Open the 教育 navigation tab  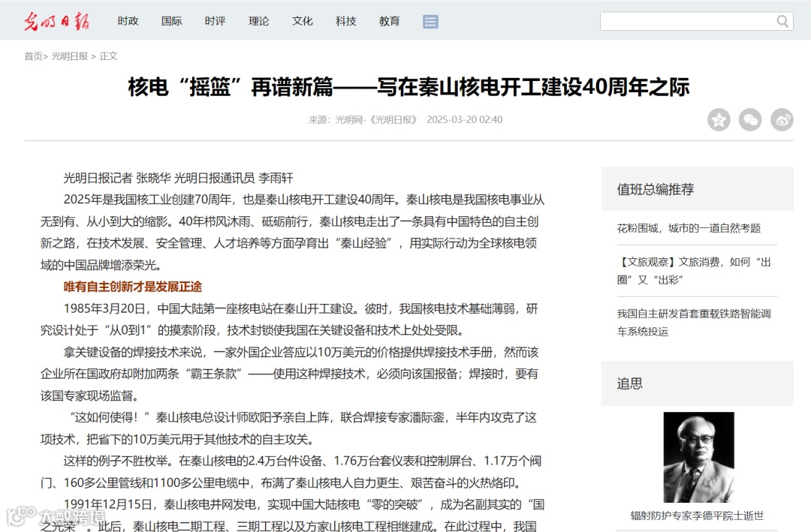pyautogui.click(x=390, y=21)
